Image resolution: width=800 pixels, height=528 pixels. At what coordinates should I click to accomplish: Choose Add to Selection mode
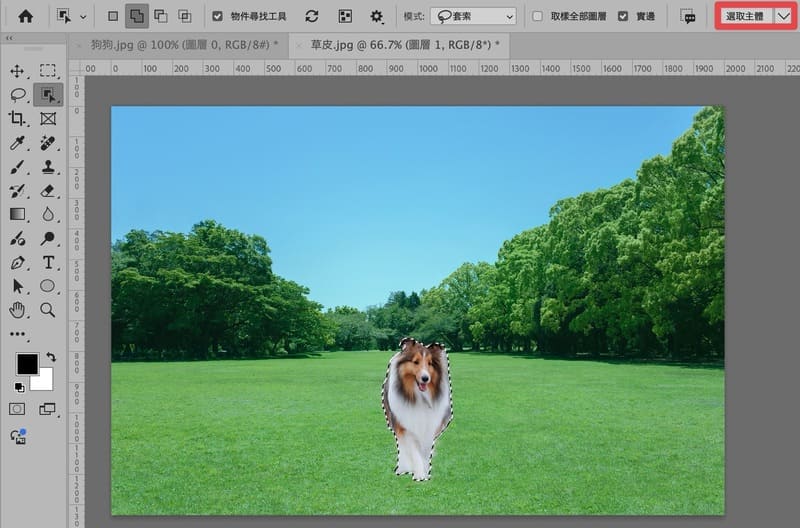tap(137, 16)
